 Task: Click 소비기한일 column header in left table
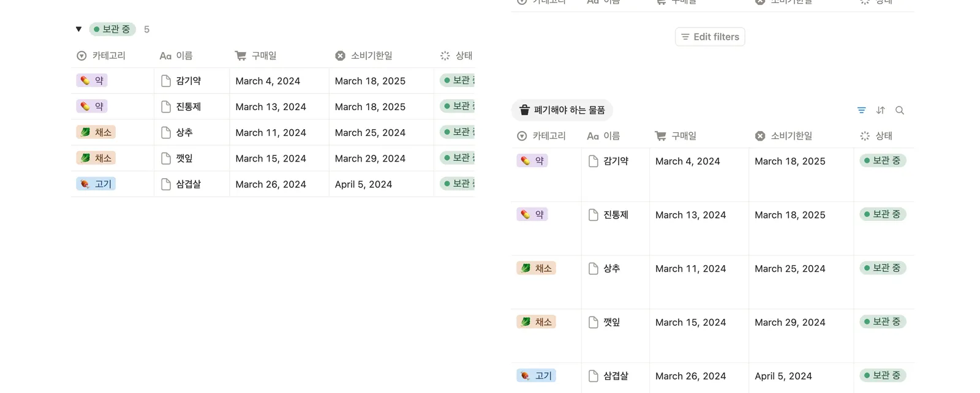tap(363, 56)
